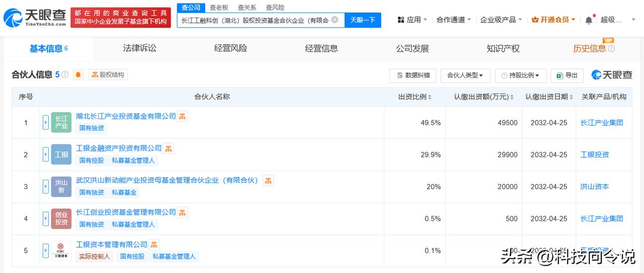Open 工银资本管理有限公司 link
The width and height of the screenshot is (644, 273).
pyautogui.click(x=112, y=244)
